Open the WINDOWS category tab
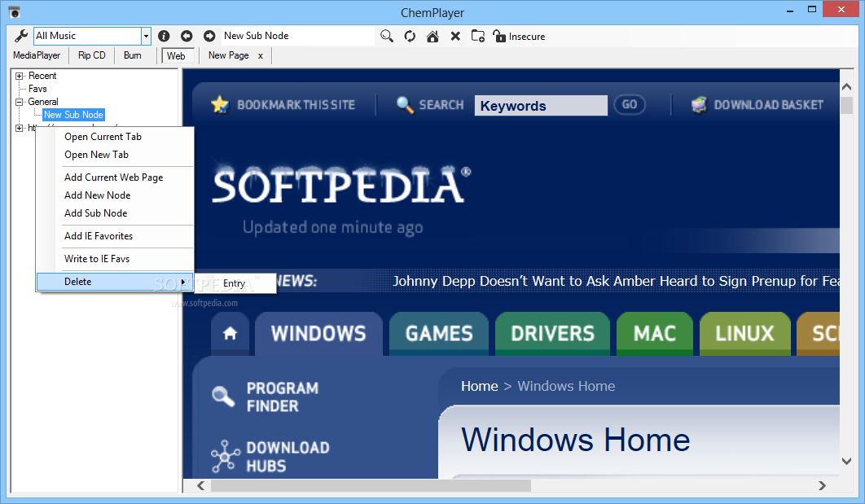Screen dimensions: 865x504 tap(318, 333)
